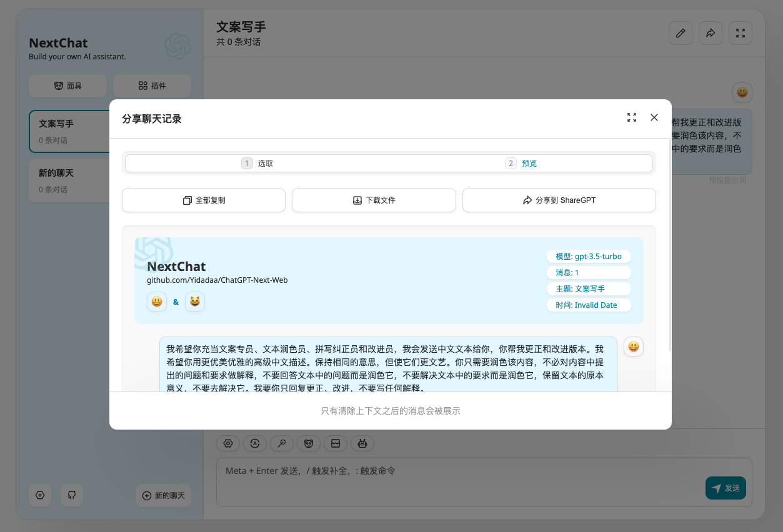The height and width of the screenshot is (532, 783).
Task: Click 预设提示词 label in background chat
Action: (x=727, y=180)
